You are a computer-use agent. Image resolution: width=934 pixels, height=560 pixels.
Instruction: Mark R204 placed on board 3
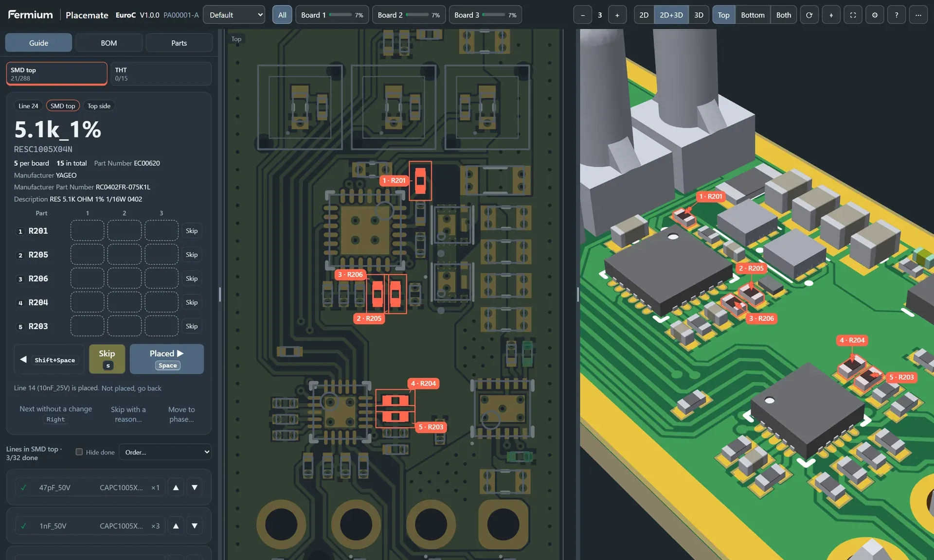point(162,302)
